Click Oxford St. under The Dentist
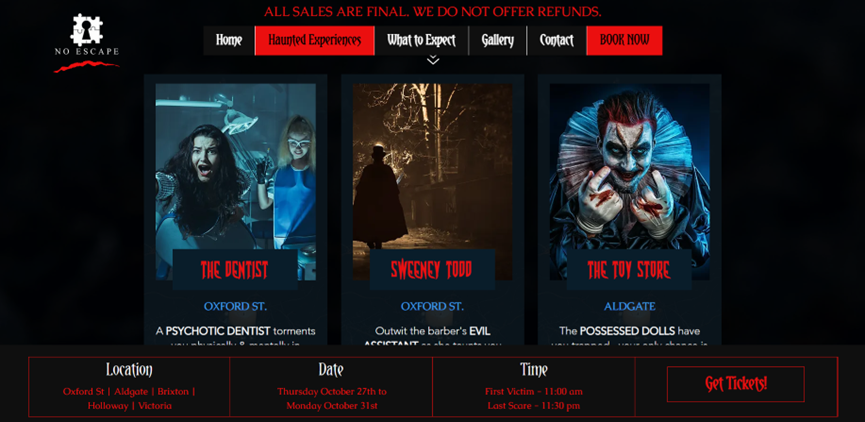Viewport: 865px width, 422px height. [236, 306]
